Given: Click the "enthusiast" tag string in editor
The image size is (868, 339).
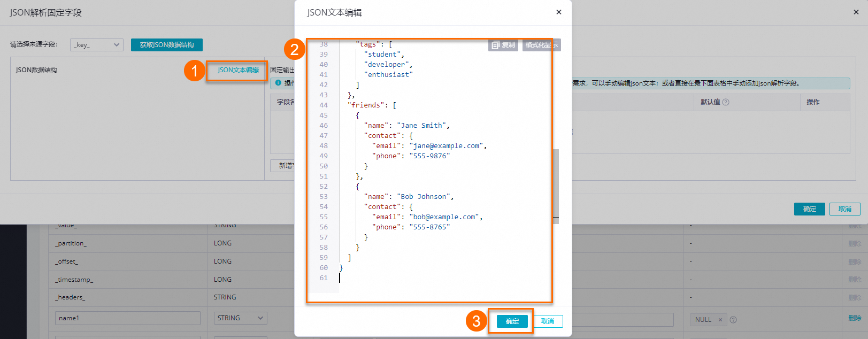Looking at the screenshot, I should (388, 75).
